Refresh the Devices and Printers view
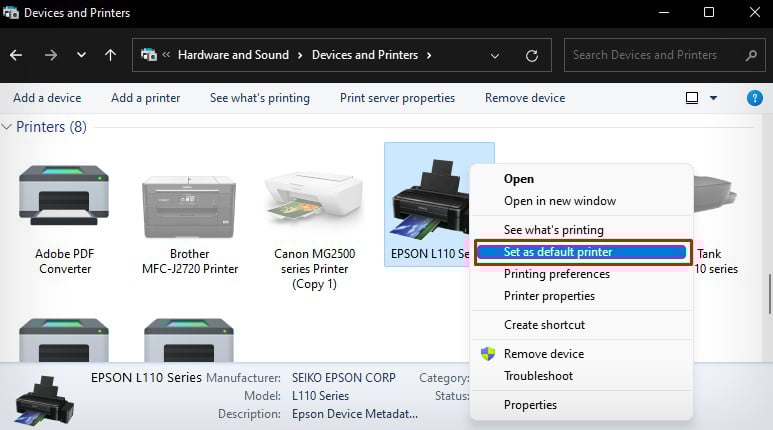 [532, 55]
